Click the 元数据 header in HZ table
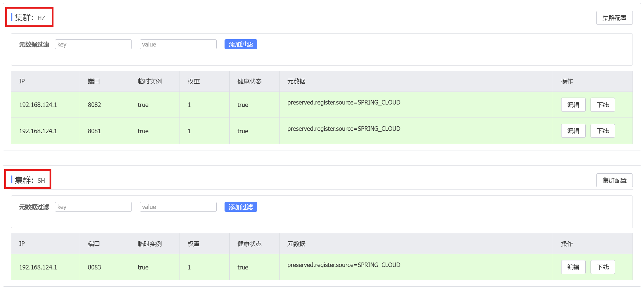 [x=296, y=81]
